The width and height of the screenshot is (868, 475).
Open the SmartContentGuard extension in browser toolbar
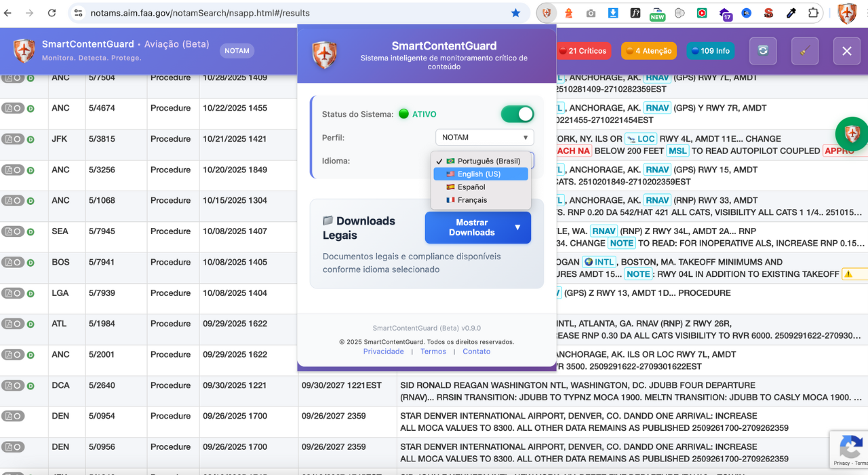click(546, 13)
